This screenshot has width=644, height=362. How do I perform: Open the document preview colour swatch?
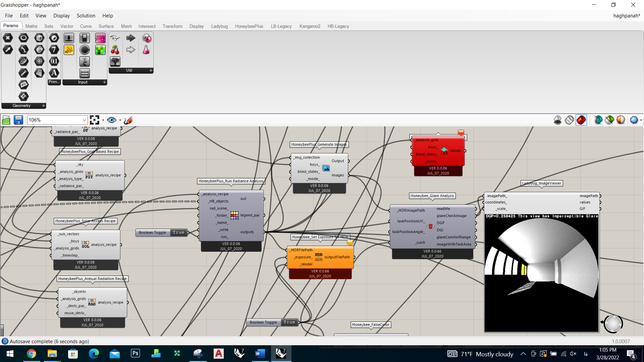[621, 120]
